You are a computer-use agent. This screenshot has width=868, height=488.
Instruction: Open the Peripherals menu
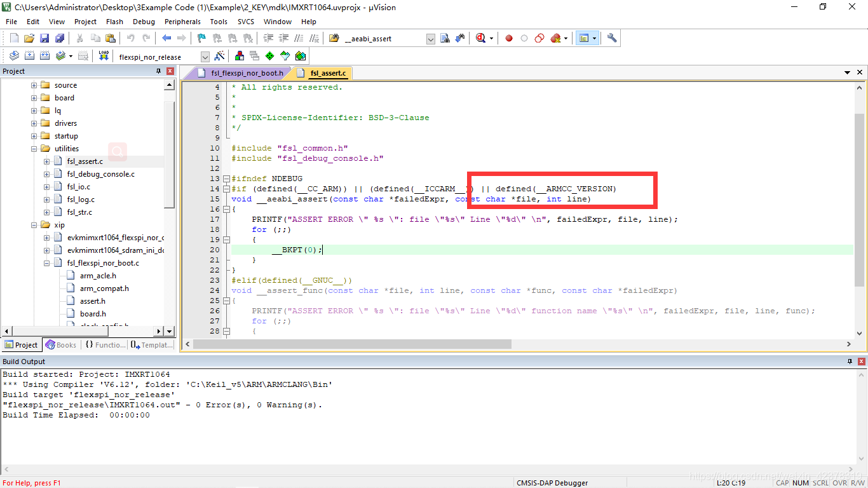pos(182,21)
